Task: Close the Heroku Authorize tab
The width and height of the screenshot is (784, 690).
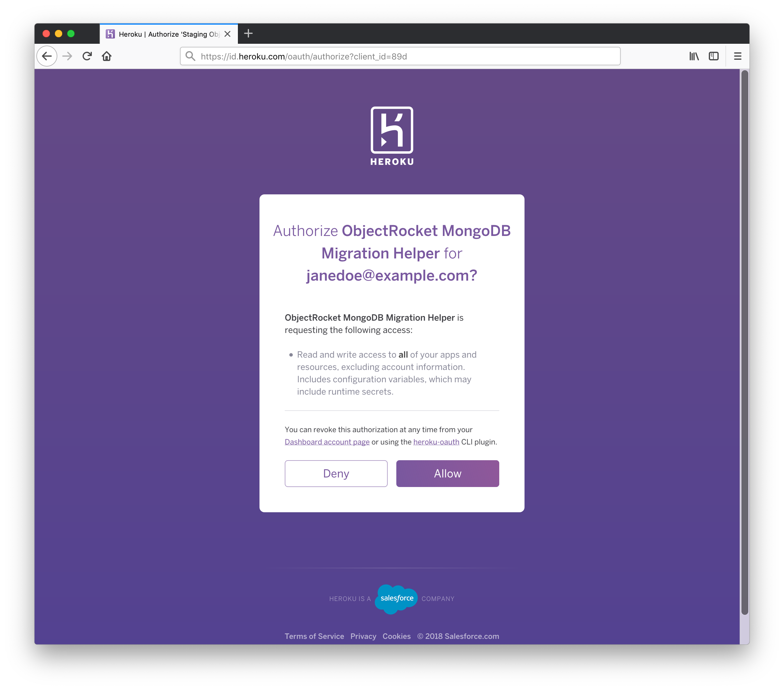Action: 227,34
